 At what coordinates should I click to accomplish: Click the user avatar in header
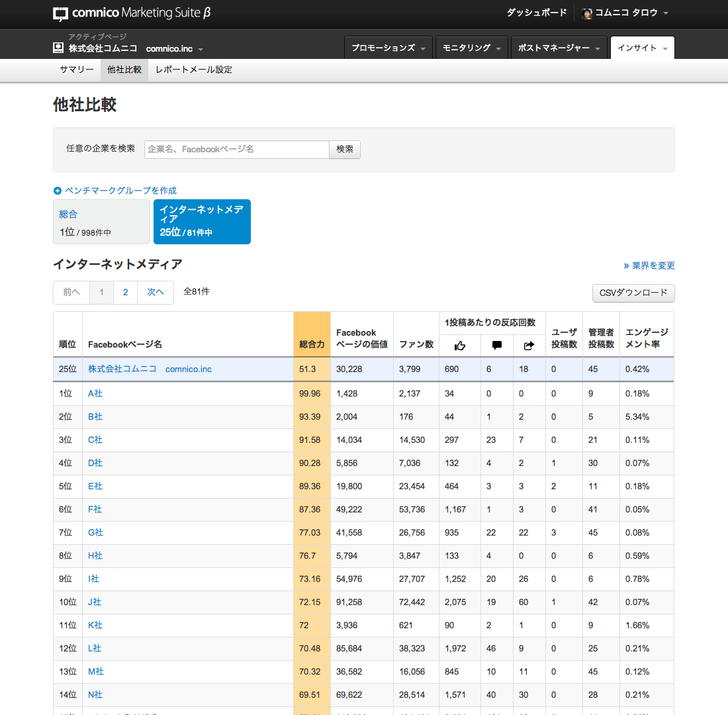(x=586, y=13)
